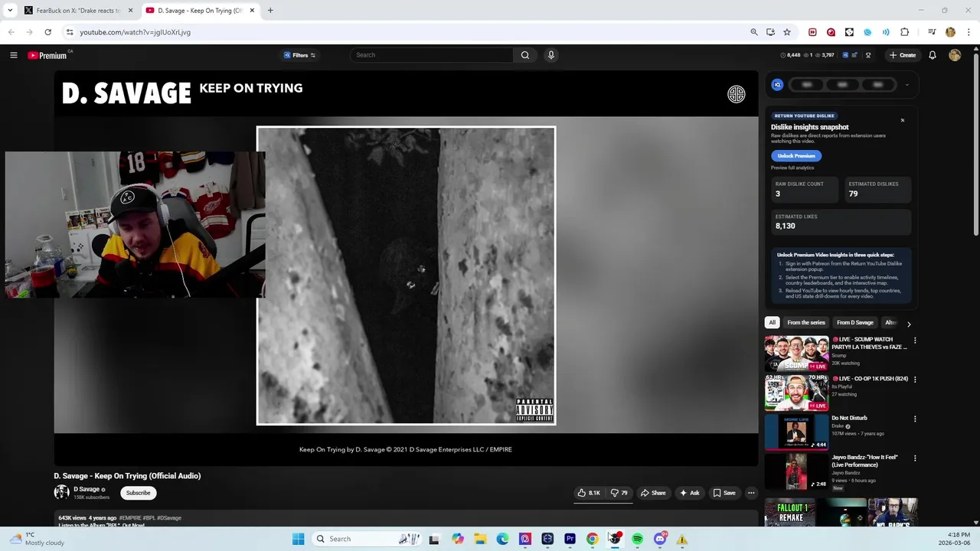Select From the series chip

(806, 323)
